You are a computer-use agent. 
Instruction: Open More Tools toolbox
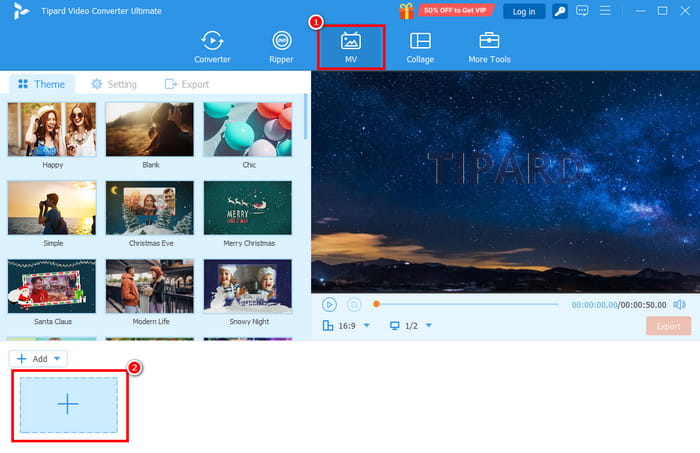point(489,47)
